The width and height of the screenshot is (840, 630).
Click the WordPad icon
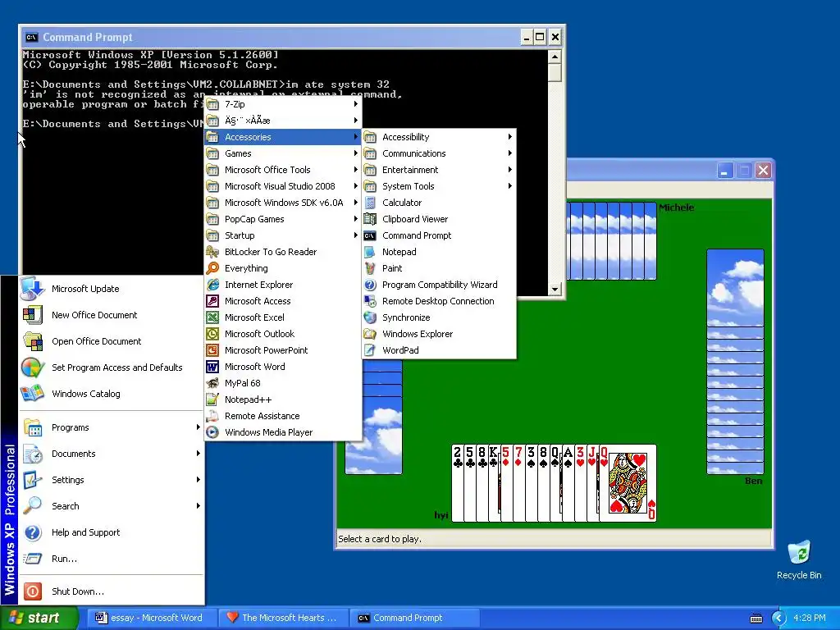[x=370, y=350]
